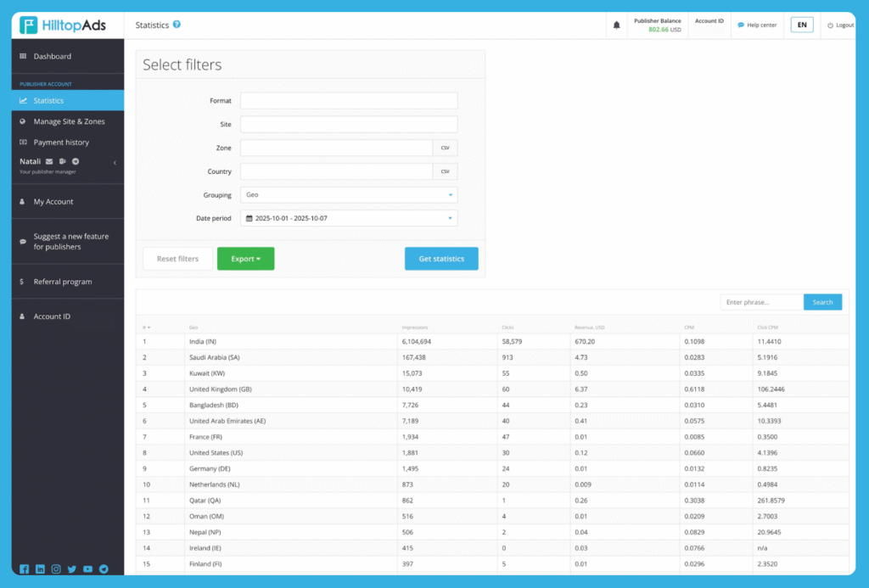Image resolution: width=869 pixels, height=588 pixels.
Task: Open the notifications bell
Action: click(617, 25)
